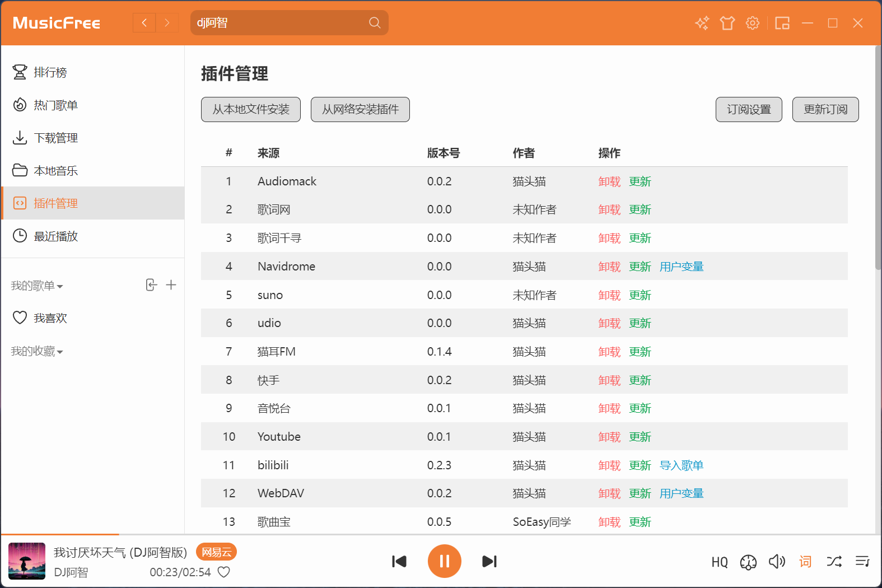Screen dimensions: 882x588
Task: Import playlist icon next to 我的歌单
Action: coord(151,285)
